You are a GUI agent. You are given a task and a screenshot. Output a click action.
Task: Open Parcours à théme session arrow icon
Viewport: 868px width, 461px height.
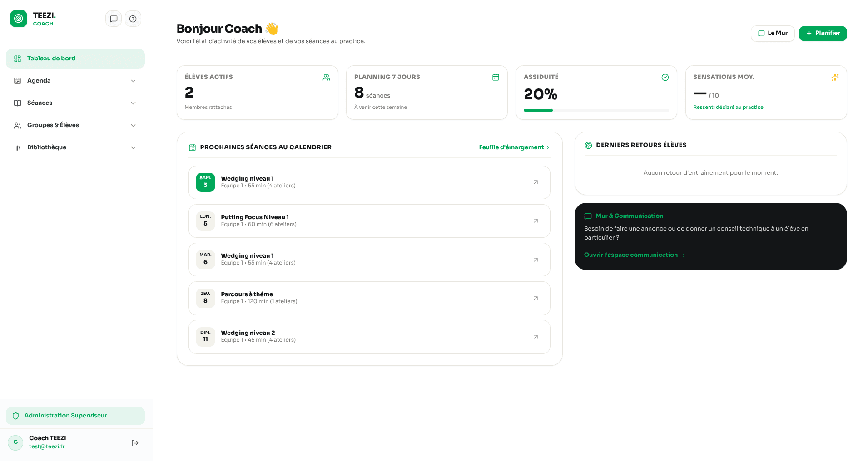(x=536, y=299)
